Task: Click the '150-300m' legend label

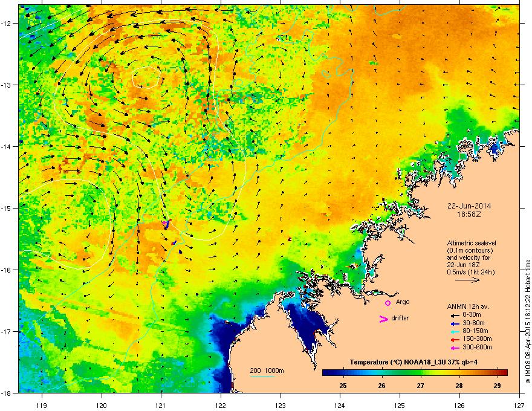Action: [x=477, y=338]
